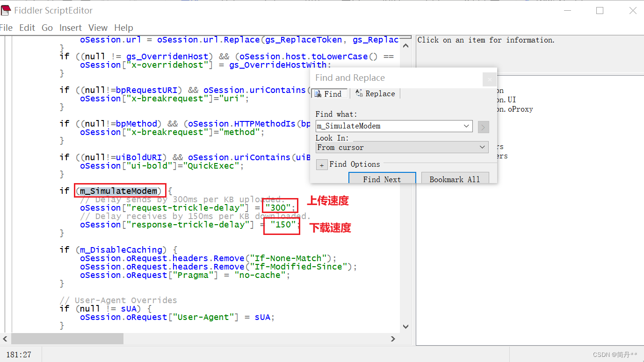644x362 pixels.
Task: Click into the Find what text field
Action: tap(388, 126)
